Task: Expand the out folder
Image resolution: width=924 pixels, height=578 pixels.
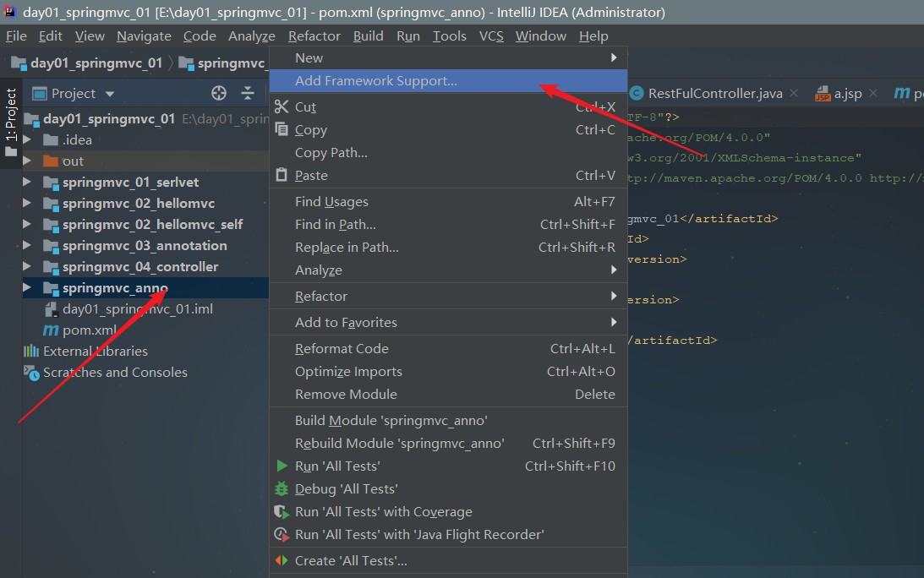Action: pyautogui.click(x=26, y=161)
